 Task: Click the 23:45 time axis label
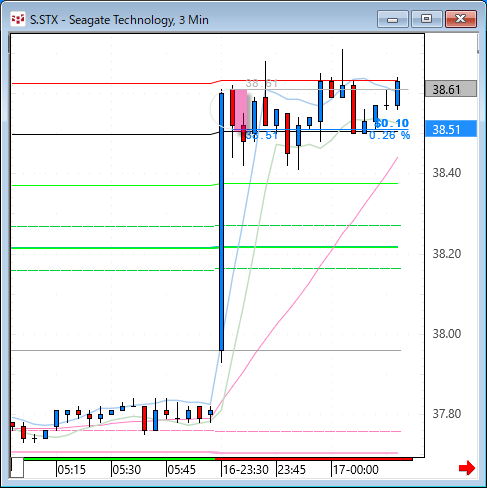coord(292,470)
